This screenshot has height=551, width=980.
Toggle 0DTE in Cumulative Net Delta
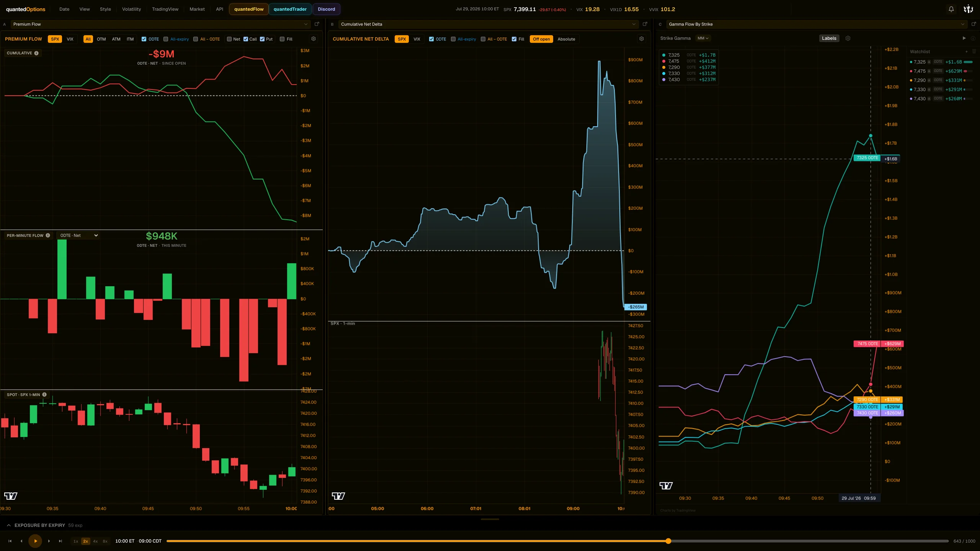pos(431,39)
